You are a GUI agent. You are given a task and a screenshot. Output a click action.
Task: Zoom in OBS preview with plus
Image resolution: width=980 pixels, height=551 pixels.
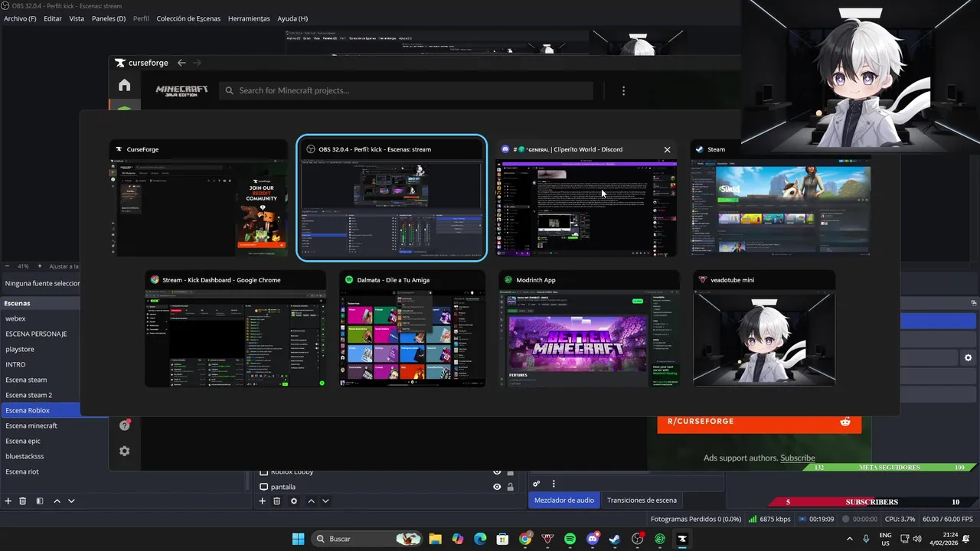(x=40, y=266)
